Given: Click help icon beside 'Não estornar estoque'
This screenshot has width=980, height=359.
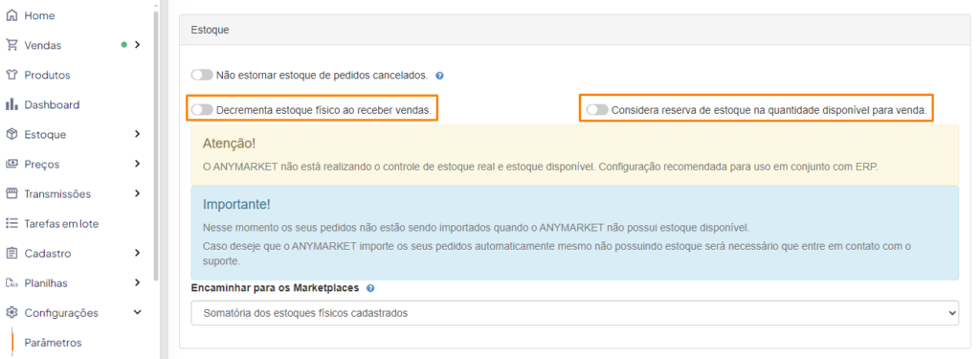Looking at the screenshot, I should pyautogui.click(x=439, y=76).
